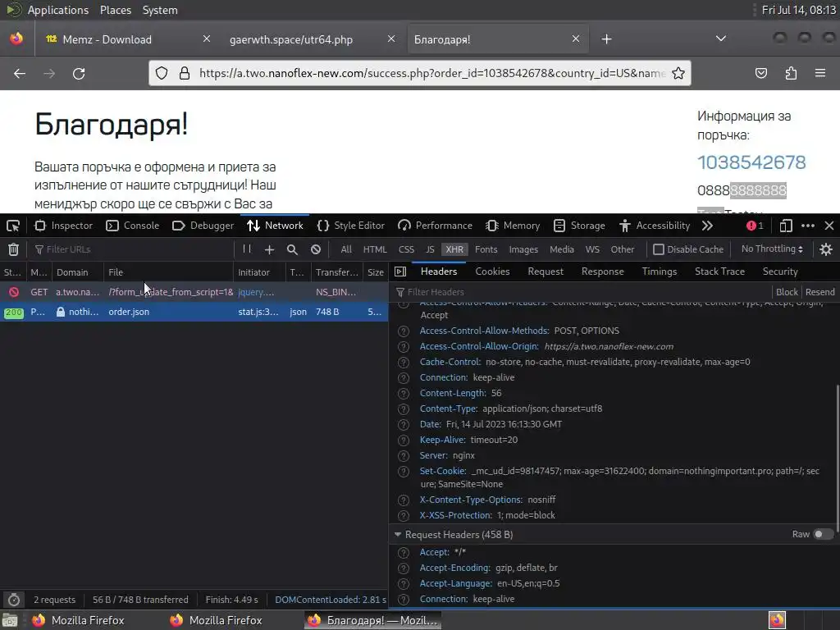Screen dimensions: 840x630
Task: Expand more devtools tools chevron
Action: [707, 226]
